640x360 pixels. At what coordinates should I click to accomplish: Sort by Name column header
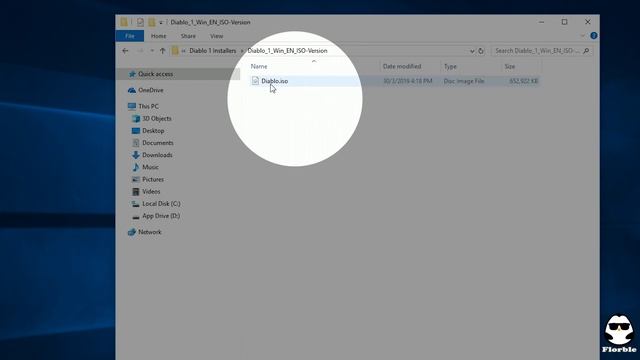[x=259, y=66]
